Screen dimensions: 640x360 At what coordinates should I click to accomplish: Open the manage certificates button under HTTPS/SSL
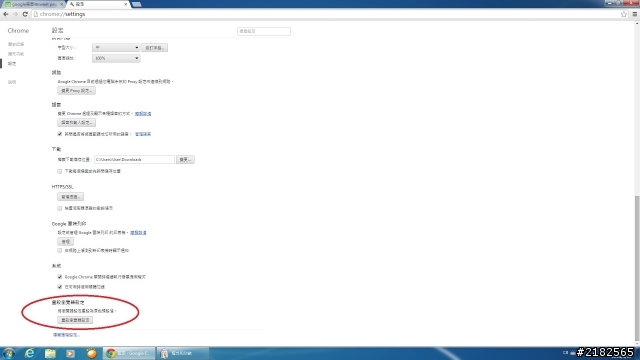tap(70, 197)
